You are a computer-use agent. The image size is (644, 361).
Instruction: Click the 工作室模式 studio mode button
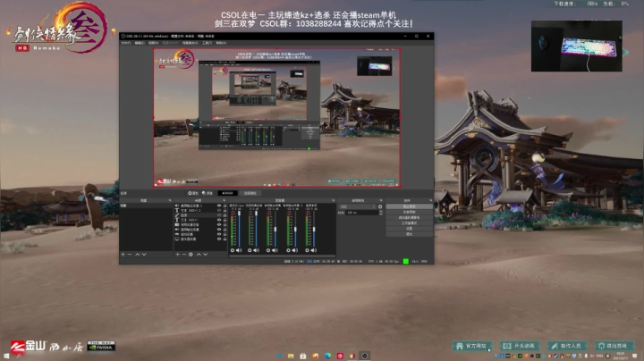[409, 223]
